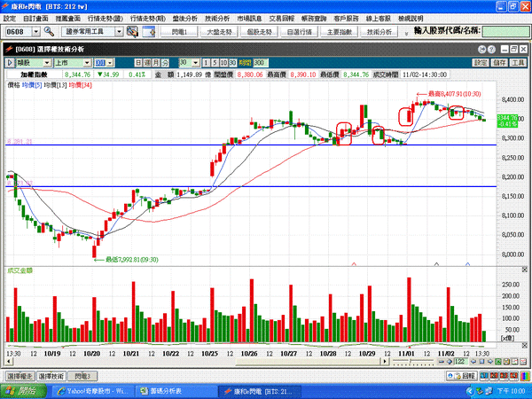Open the 30 minute-interval dropdown

pos(196,63)
